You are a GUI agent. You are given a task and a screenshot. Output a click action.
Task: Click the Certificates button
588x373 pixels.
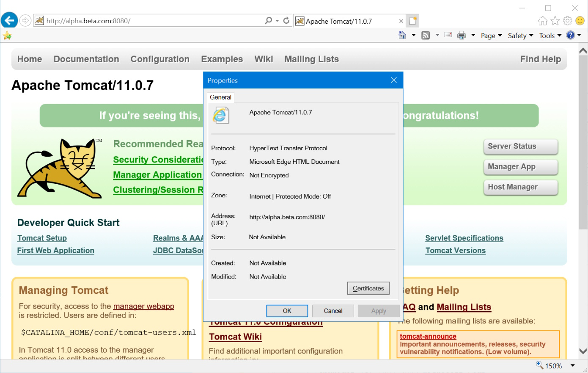click(368, 288)
